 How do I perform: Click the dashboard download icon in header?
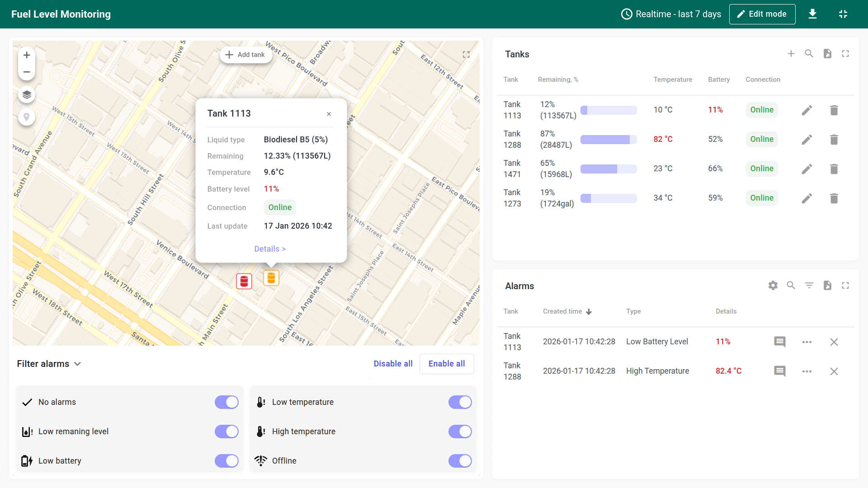pyautogui.click(x=812, y=14)
